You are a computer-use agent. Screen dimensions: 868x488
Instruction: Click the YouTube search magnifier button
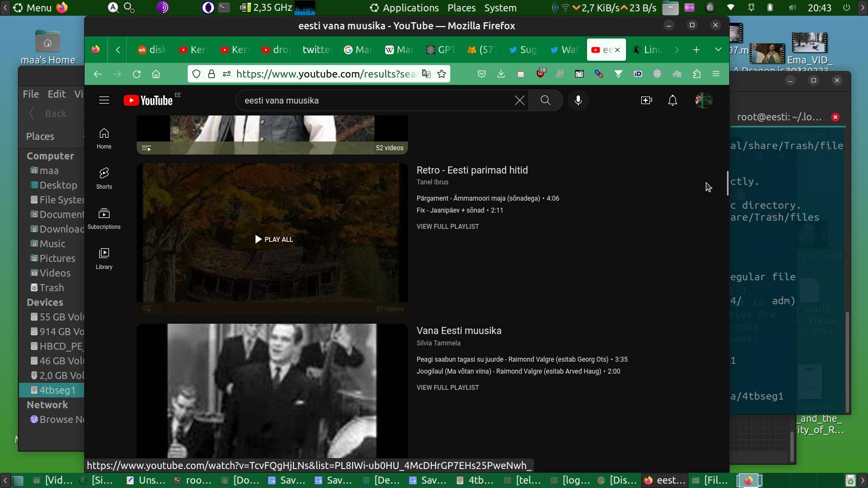click(x=545, y=100)
